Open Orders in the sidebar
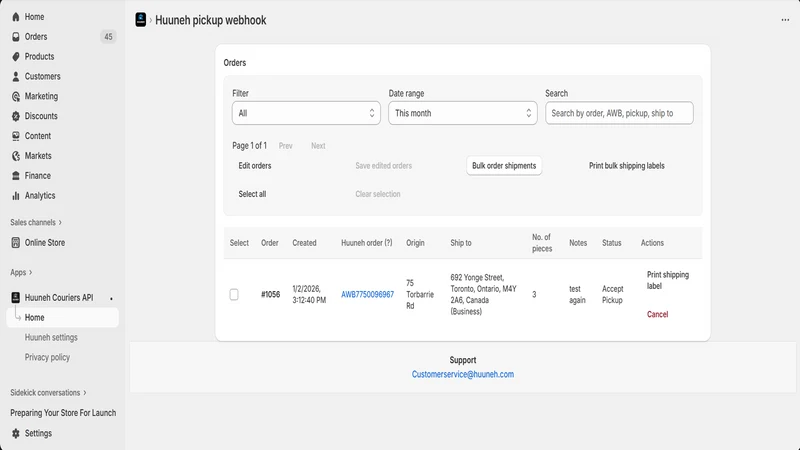This screenshot has height=450, width=800. 36,37
